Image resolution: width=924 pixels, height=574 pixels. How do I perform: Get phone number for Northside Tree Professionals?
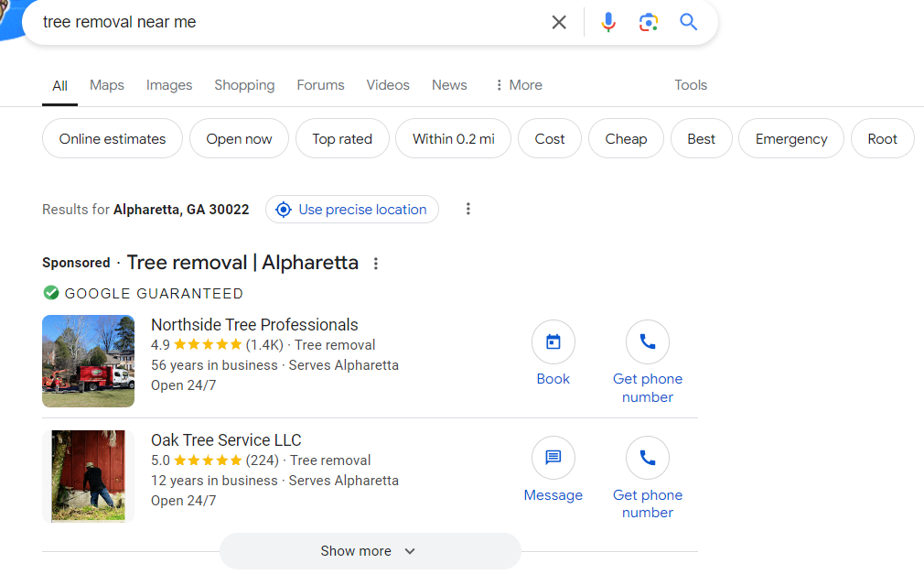click(648, 342)
